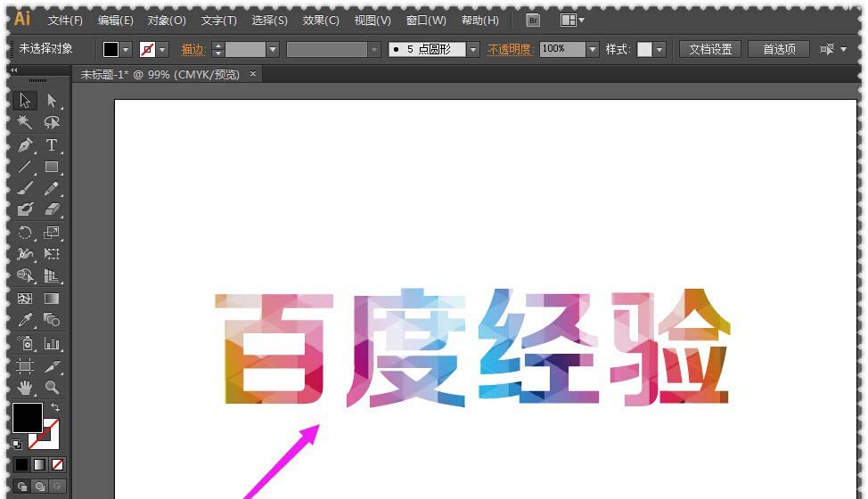Open stroke weight dropdown arrow
868x499 pixels.
[273, 49]
